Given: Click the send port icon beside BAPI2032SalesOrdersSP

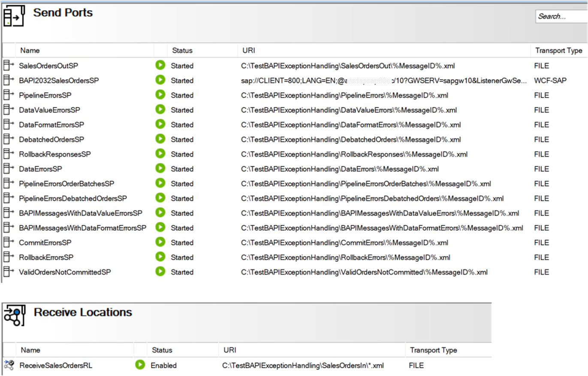Looking at the screenshot, I should (x=8, y=80).
